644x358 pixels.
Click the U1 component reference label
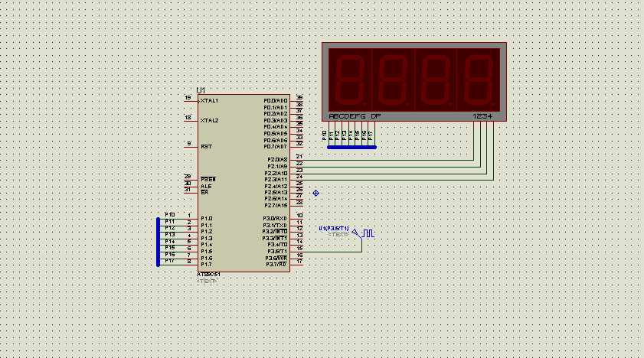pyautogui.click(x=201, y=90)
